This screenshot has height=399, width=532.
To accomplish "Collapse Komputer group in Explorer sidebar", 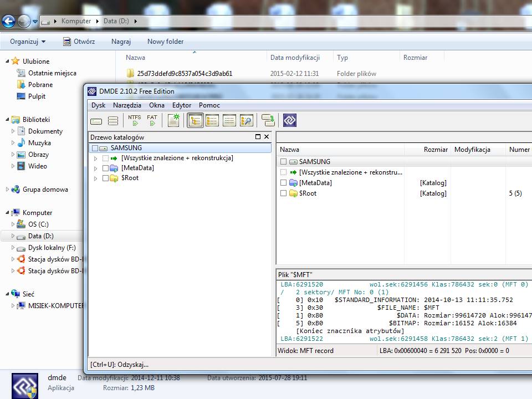I will point(7,213).
